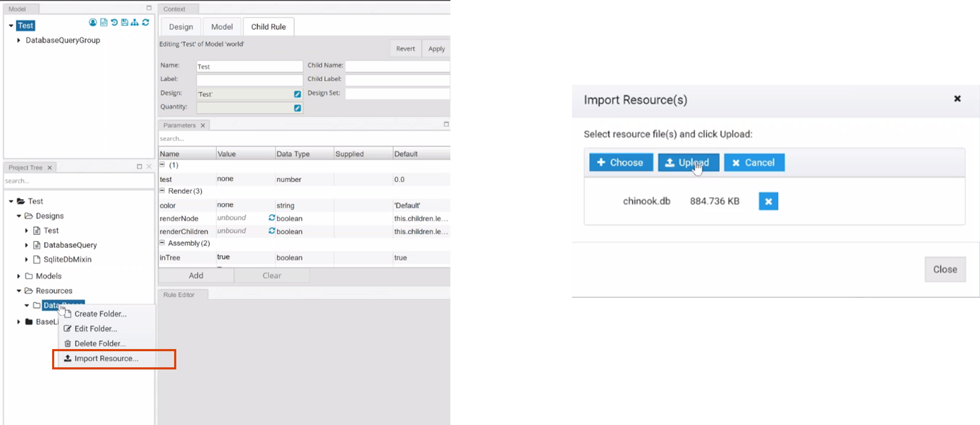Collapse the (1) parameter group
The height and width of the screenshot is (425, 980).
click(x=162, y=164)
